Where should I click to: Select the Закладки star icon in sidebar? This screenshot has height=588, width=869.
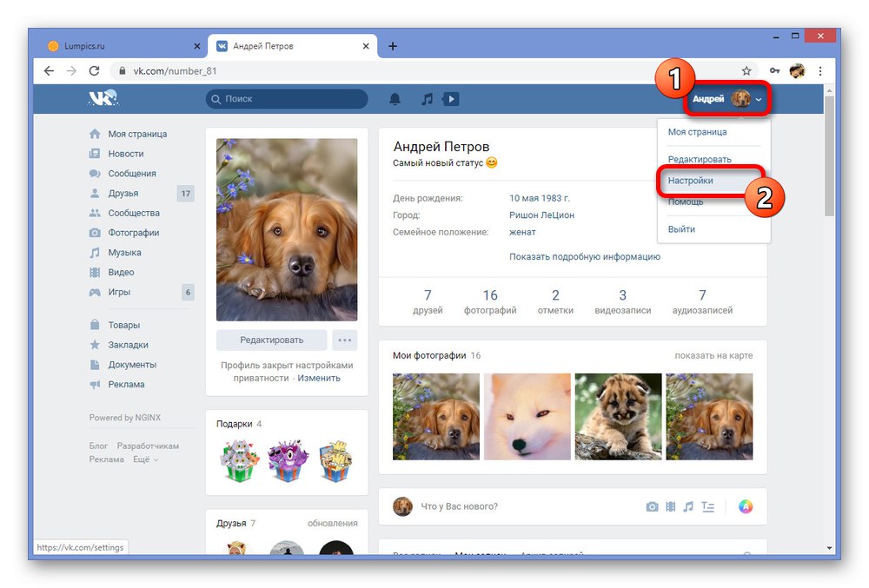click(x=96, y=344)
